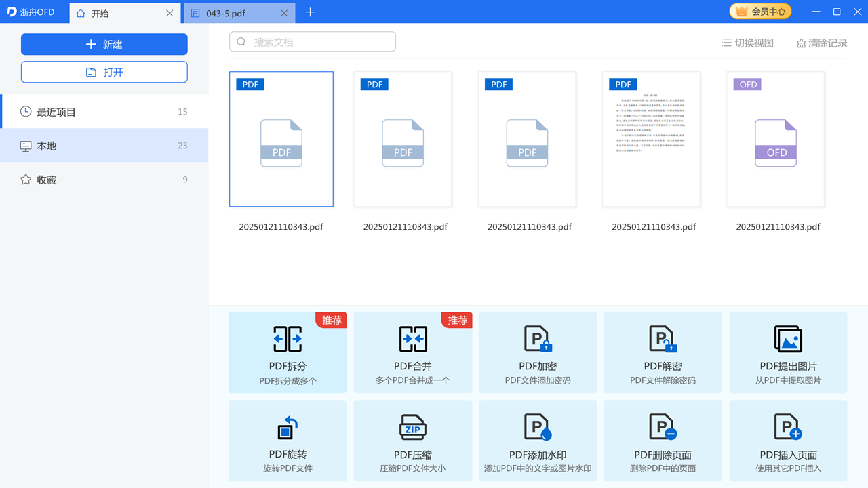868x488 pixels.
Task: Choose the PDF删除页面 delete pages tool
Action: click(x=663, y=441)
